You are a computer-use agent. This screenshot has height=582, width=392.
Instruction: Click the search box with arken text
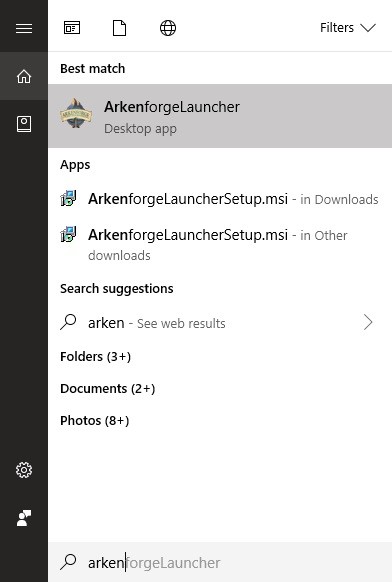(x=220, y=562)
